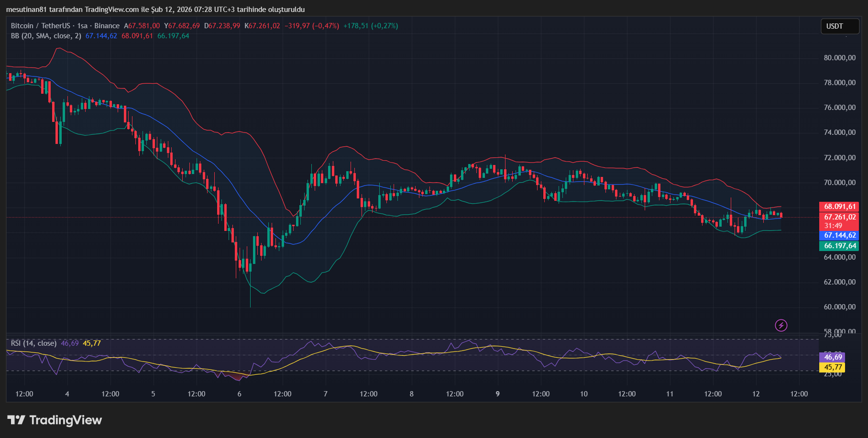Screen dimensions: 868x438
Task: Select the BB (20, SMA, close, 2) indicator legend
Action: pyautogui.click(x=46, y=36)
